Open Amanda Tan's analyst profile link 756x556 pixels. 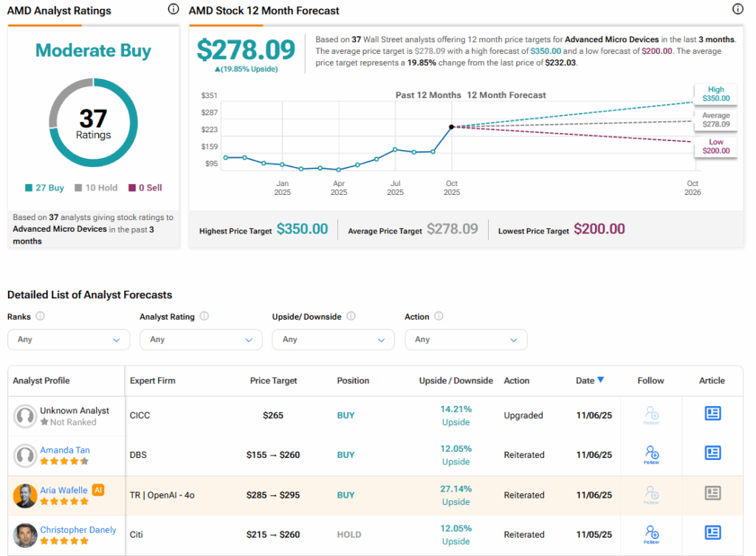point(63,450)
